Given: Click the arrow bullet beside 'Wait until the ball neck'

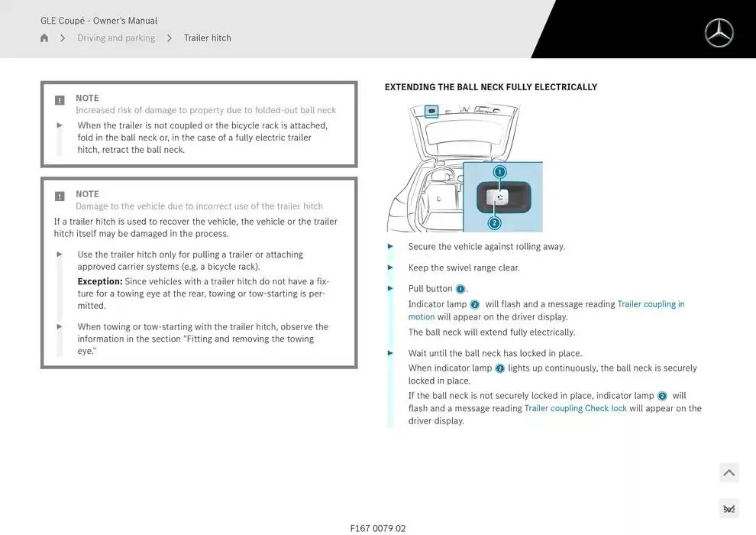Looking at the screenshot, I should pos(390,353).
